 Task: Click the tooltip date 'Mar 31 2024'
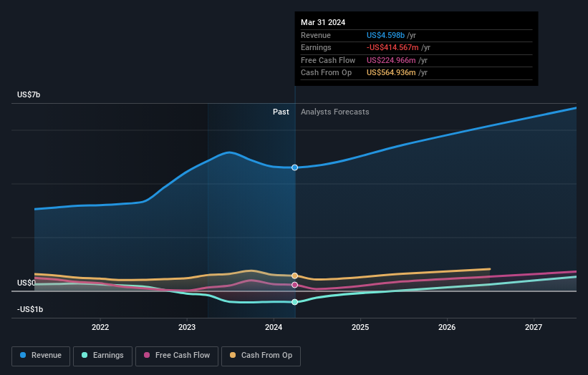[x=323, y=22]
